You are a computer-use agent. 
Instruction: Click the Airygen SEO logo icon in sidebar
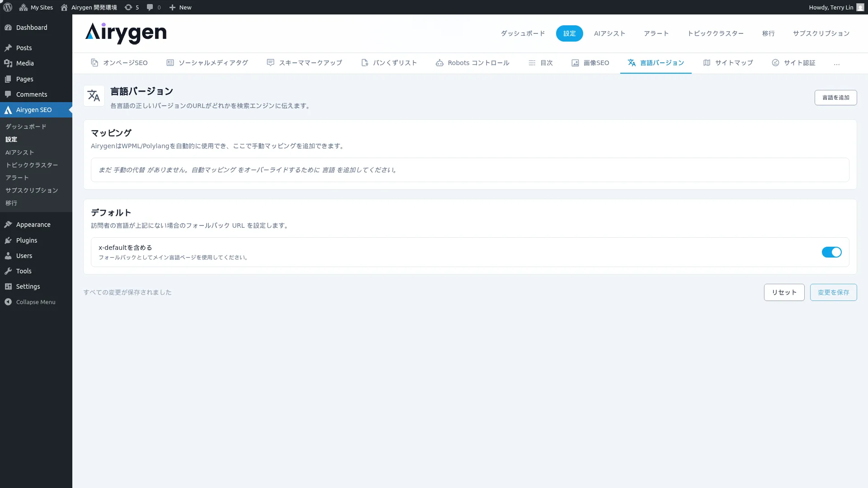click(x=8, y=110)
